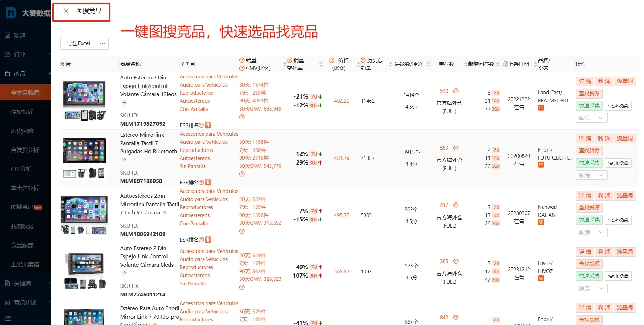This screenshot has height=325, width=644.
Task: Click the help icon next to 上架日期 column
Action: pos(505,64)
